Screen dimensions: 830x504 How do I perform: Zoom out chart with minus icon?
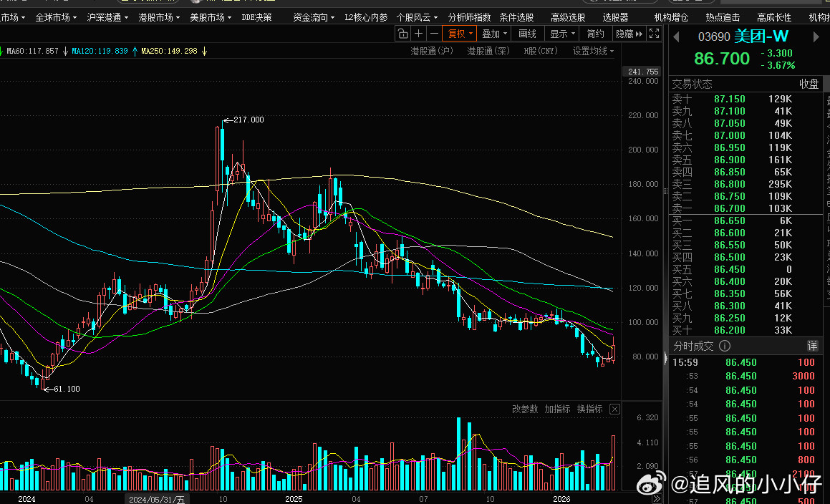(435, 34)
